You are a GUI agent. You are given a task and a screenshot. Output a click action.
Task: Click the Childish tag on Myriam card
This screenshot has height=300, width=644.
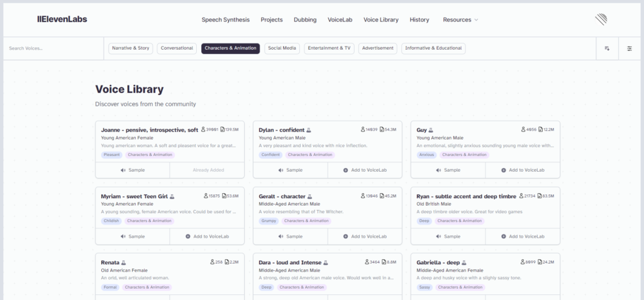(111, 221)
